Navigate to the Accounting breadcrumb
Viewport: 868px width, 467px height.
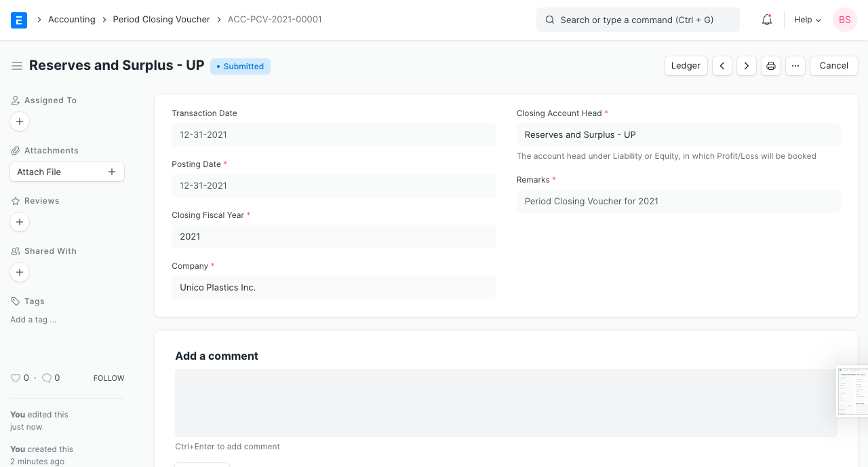click(x=71, y=20)
